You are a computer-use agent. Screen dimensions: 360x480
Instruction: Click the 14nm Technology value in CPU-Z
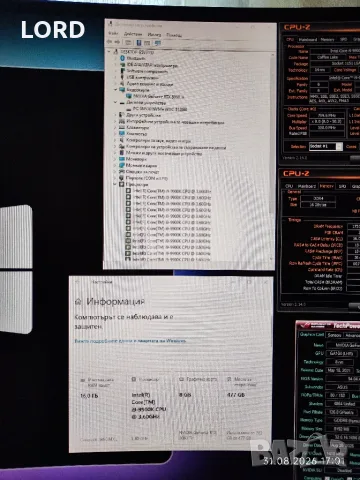click(321, 70)
